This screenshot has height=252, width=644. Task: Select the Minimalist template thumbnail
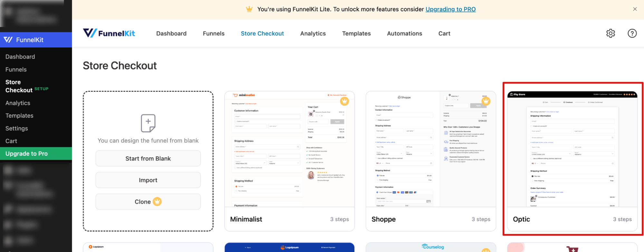(289, 149)
